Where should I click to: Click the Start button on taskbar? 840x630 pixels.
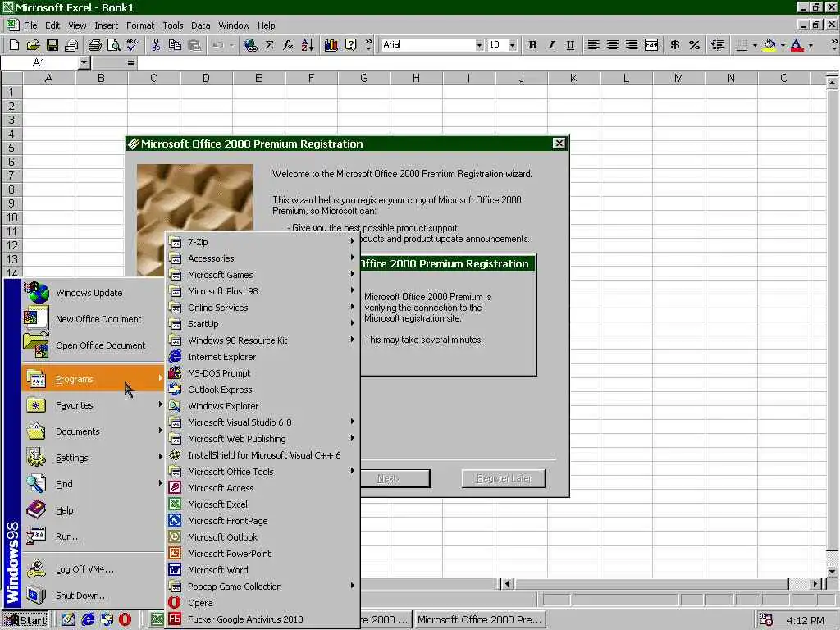coord(25,620)
